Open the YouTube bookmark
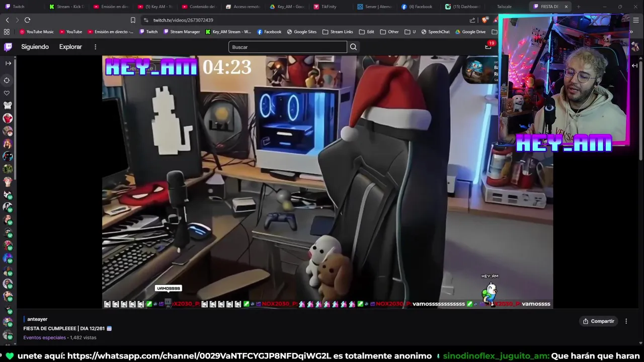 tap(70, 32)
